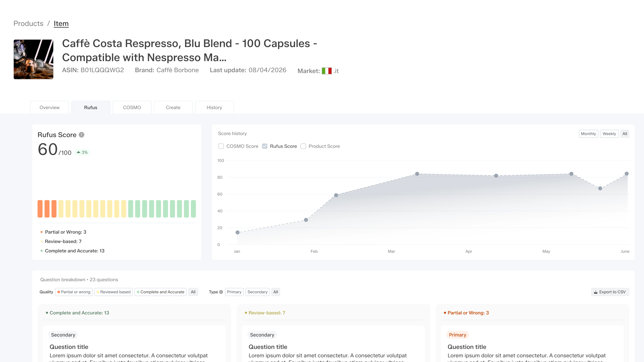Click the Item breadcrumb link
The width and height of the screenshot is (644, 362).
61,23
